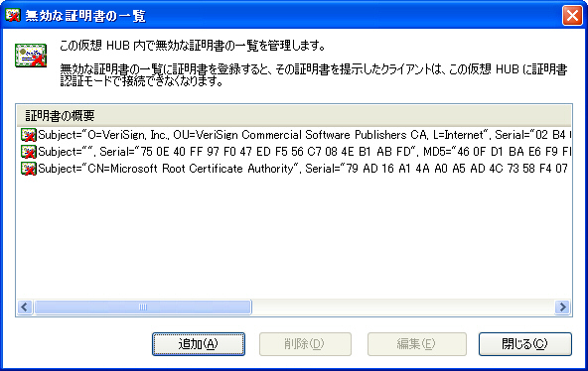Click the 追加(A) button to add certificate
Screen dimensions: 588x371
[199, 343]
